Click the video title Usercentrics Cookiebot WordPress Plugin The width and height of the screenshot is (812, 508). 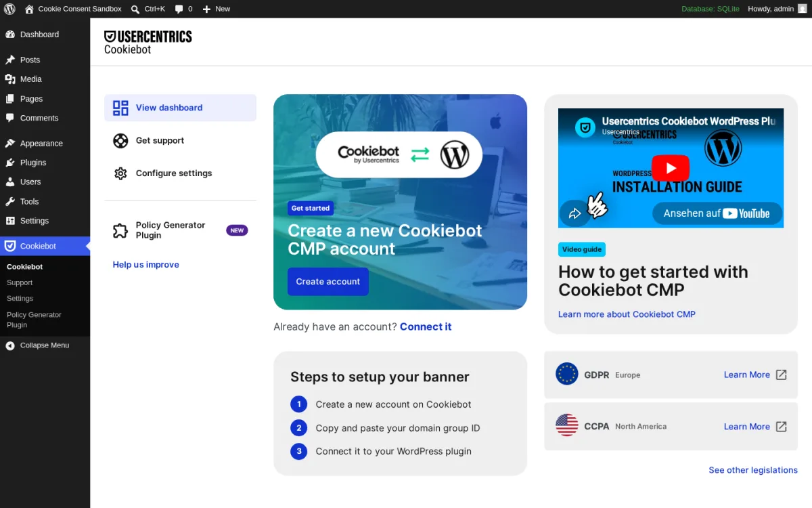click(689, 121)
